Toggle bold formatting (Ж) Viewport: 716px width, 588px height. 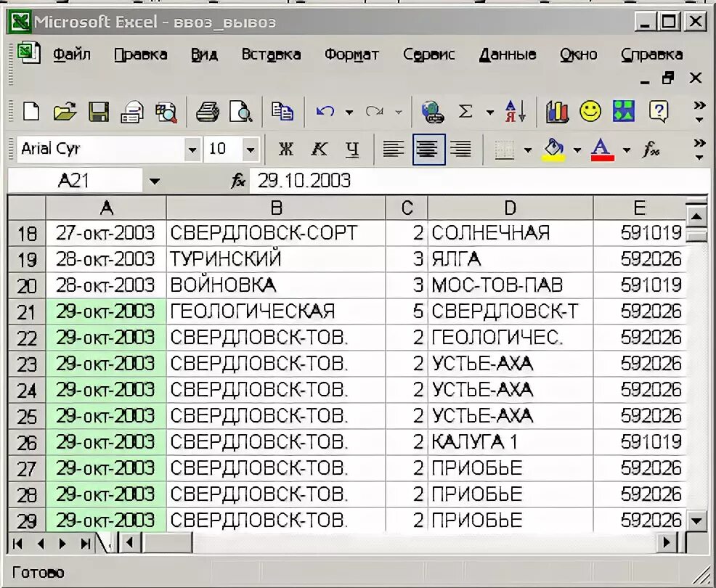coord(286,150)
